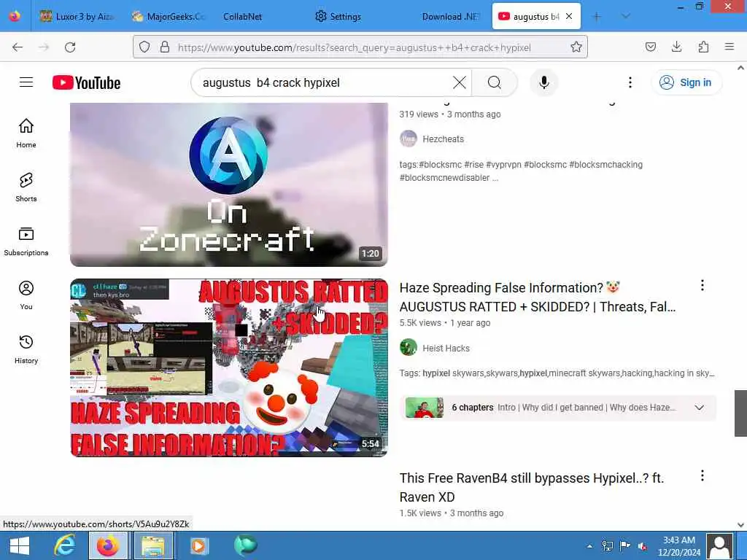Click the scrollbar up arrow

point(740,68)
